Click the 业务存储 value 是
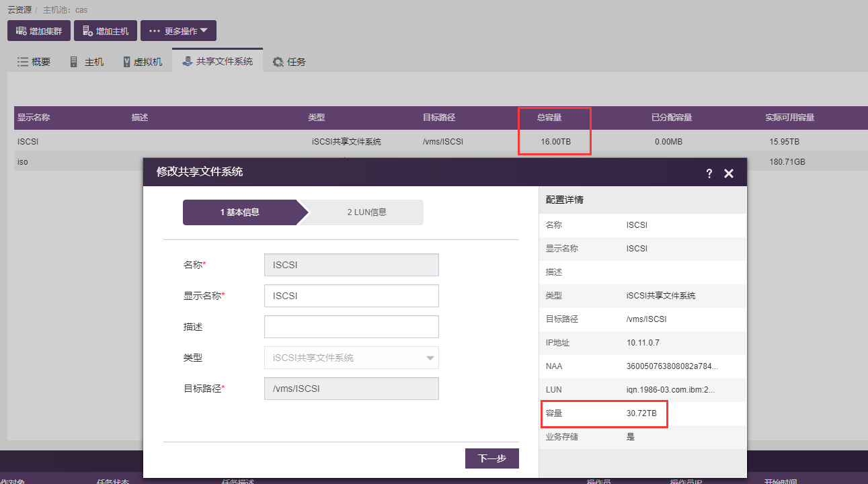Viewport: 868px width, 484px height. pos(630,437)
